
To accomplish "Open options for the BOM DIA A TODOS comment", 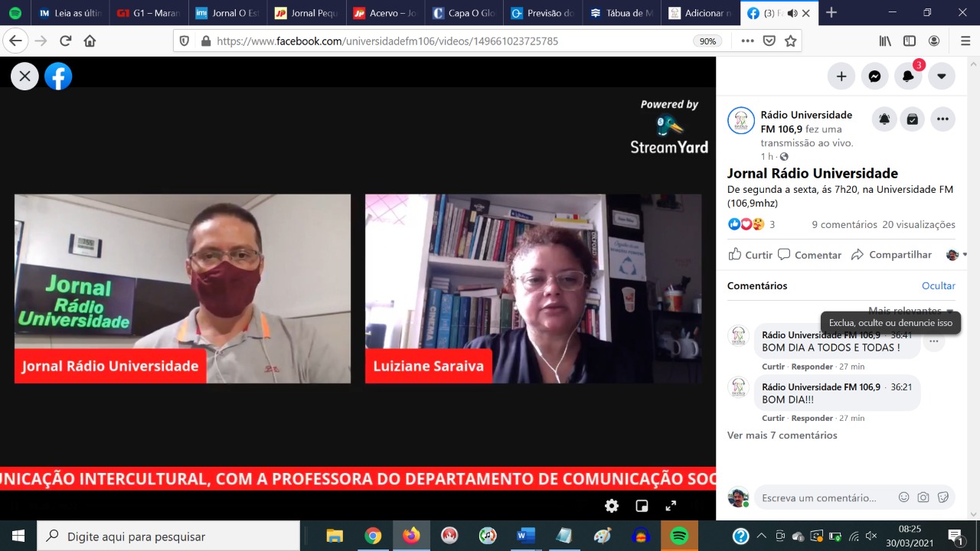I will pos(933,341).
